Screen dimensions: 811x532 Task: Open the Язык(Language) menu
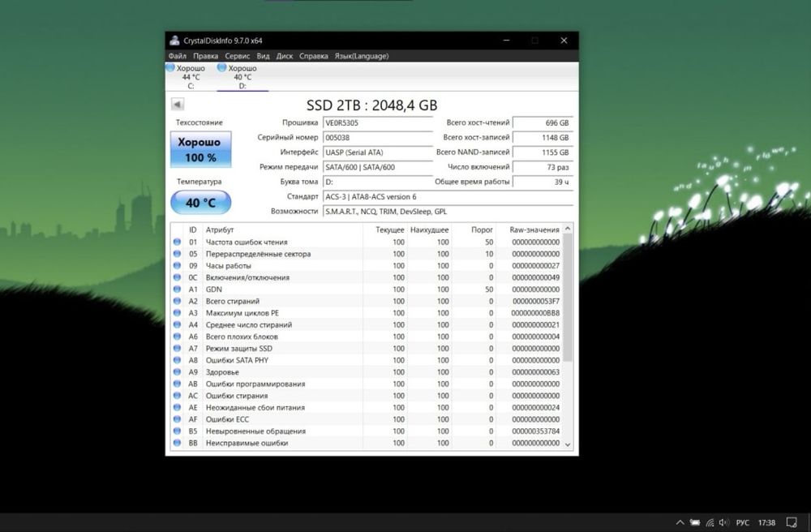[x=362, y=56]
